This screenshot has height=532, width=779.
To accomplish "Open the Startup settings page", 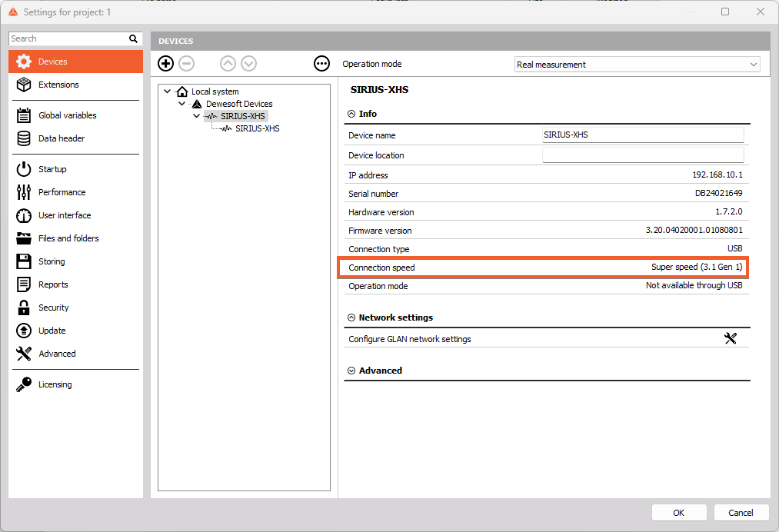I will click(75, 169).
